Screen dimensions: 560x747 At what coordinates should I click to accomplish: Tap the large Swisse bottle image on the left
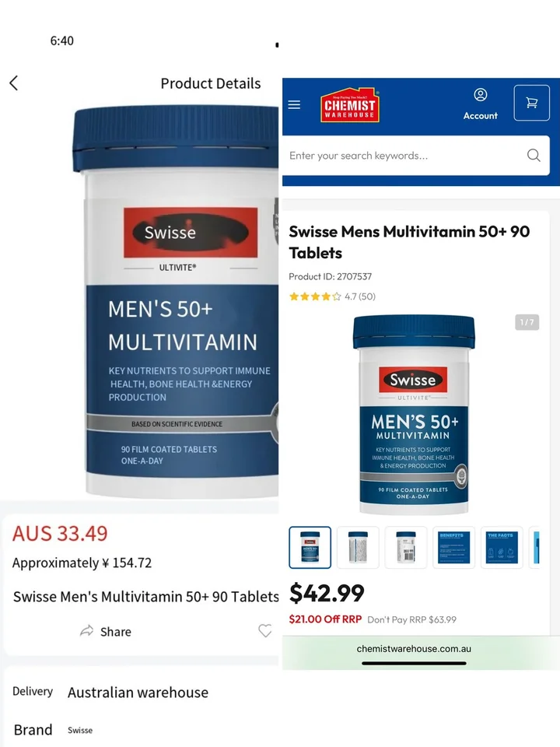click(175, 302)
